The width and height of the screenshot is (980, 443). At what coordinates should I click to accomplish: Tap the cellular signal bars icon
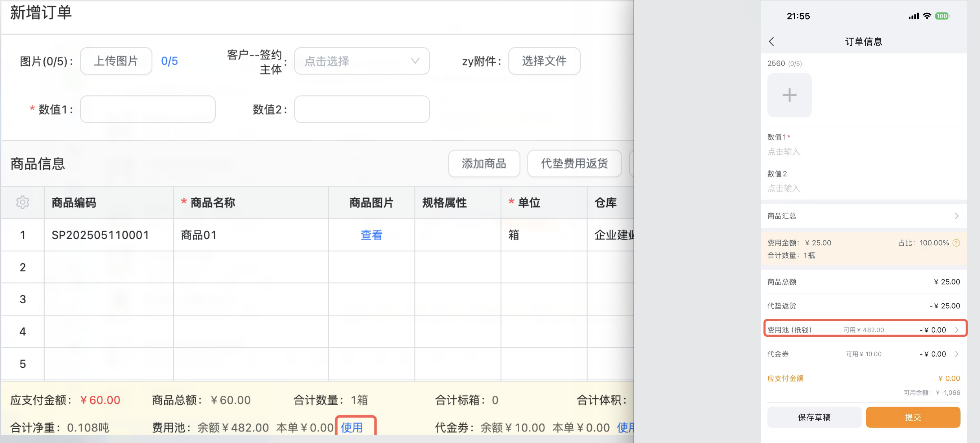click(x=913, y=16)
